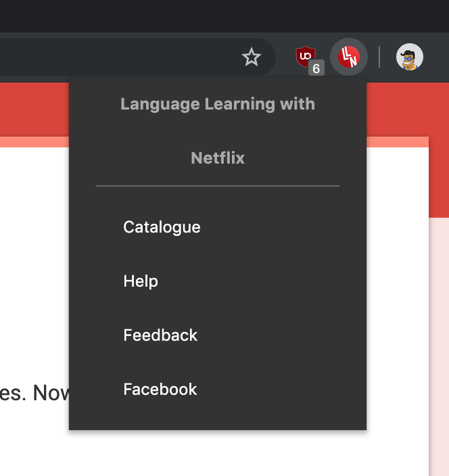Bookmark this page with the star icon

(252, 57)
